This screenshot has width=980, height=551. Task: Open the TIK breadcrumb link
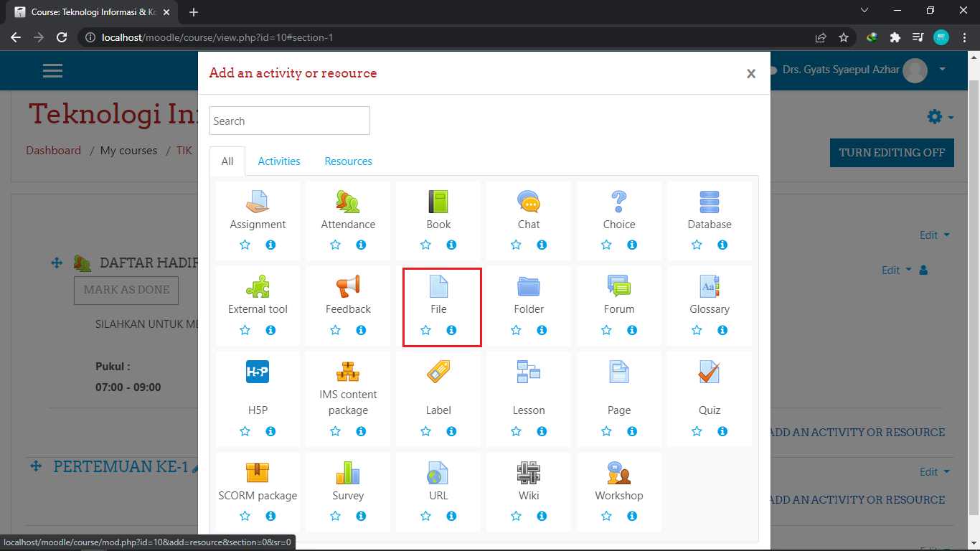(x=184, y=151)
